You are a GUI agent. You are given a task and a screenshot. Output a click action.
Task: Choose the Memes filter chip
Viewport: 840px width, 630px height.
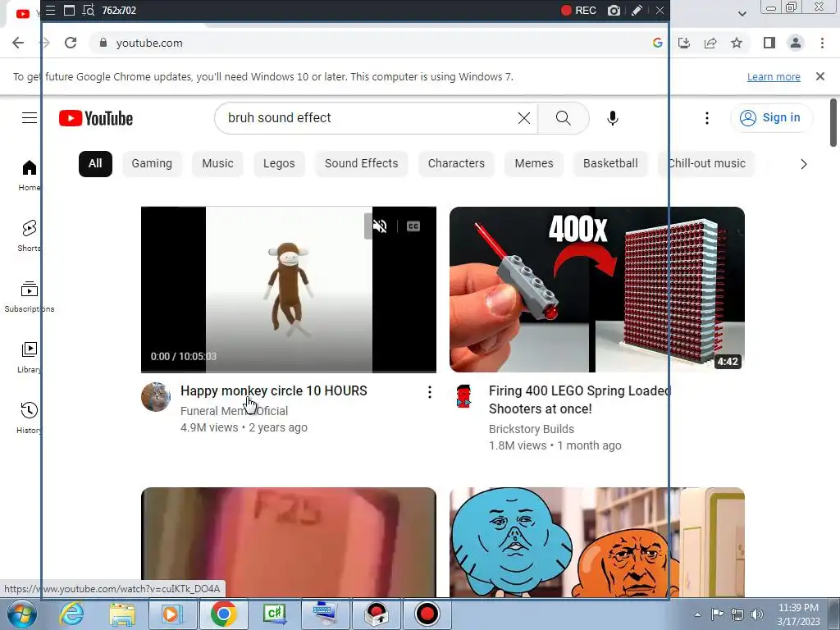(x=534, y=163)
